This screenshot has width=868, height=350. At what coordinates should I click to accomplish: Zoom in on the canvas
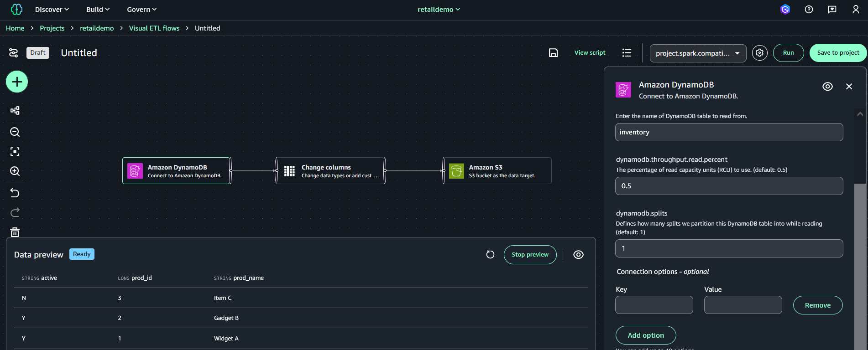click(x=15, y=171)
